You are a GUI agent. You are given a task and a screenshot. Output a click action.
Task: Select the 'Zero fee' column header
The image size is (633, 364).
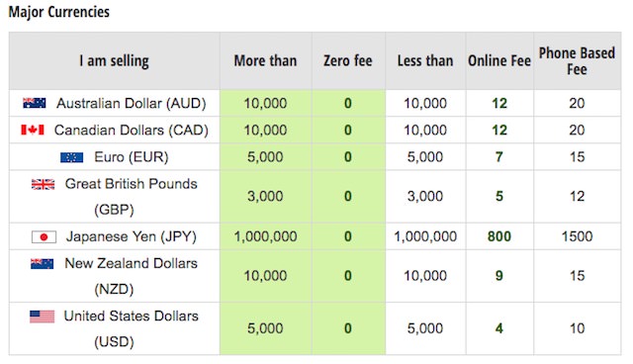coord(348,61)
